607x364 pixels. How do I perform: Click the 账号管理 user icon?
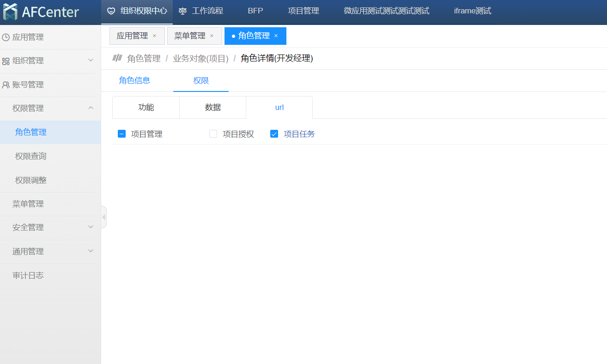[x=6, y=85]
